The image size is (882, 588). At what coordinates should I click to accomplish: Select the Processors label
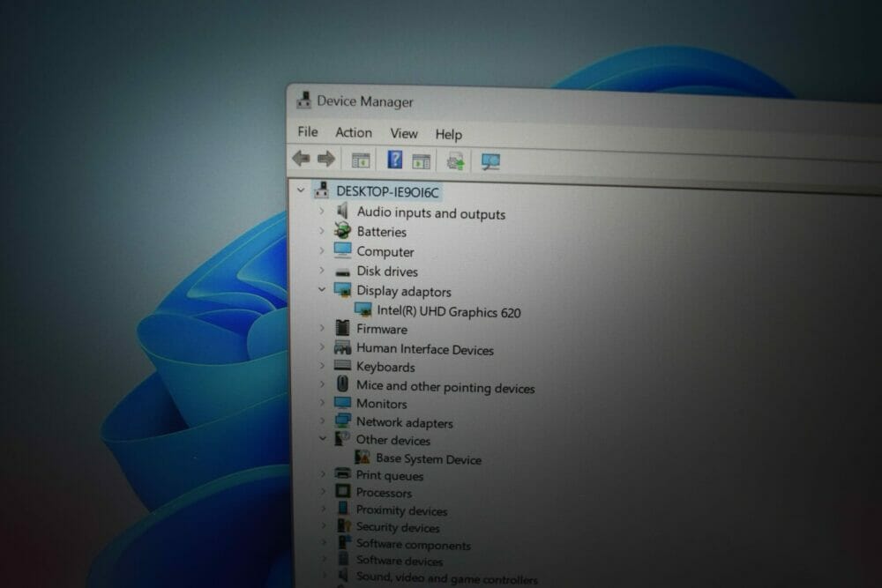coord(384,493)
